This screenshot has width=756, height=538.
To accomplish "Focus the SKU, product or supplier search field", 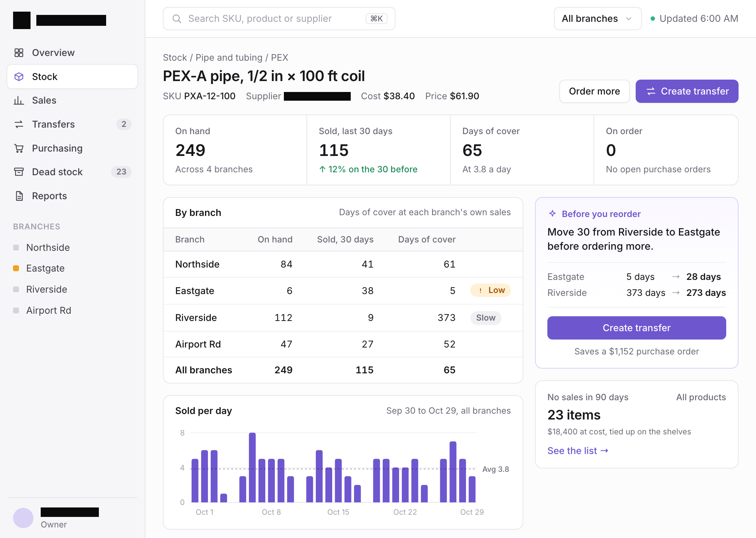I will point(279,19).
